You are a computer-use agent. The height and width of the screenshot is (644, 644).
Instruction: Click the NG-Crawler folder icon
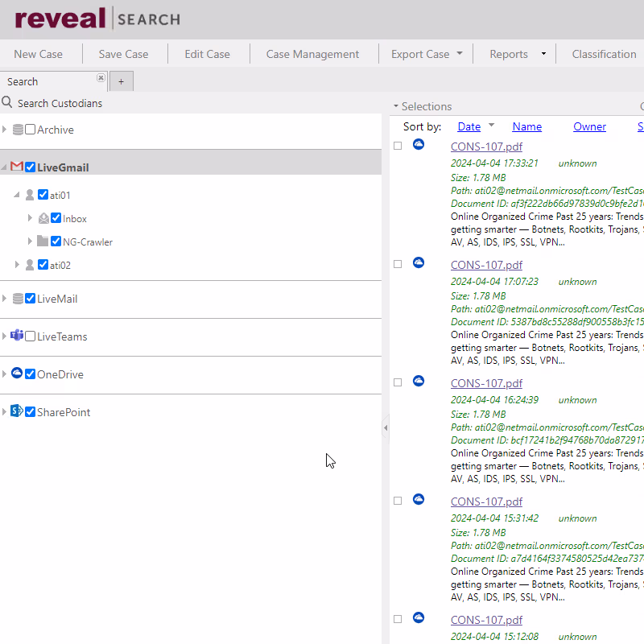pyautogui.click(x=43, y=241)
